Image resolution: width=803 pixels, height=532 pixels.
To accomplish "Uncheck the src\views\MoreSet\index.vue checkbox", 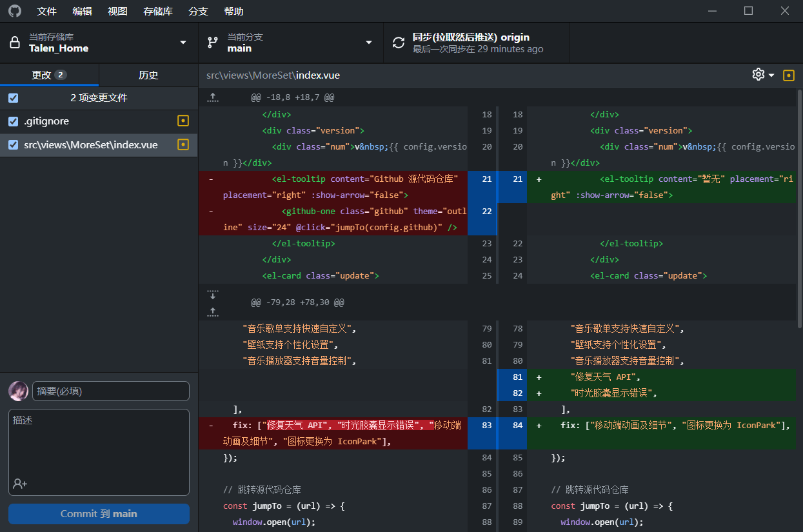I will tap(14, 145).
